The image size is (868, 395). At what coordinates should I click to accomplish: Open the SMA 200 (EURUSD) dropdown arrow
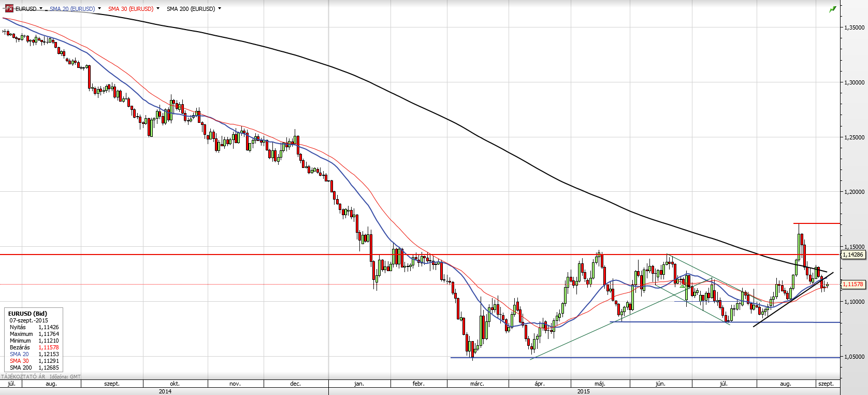[x=220, y=9]
